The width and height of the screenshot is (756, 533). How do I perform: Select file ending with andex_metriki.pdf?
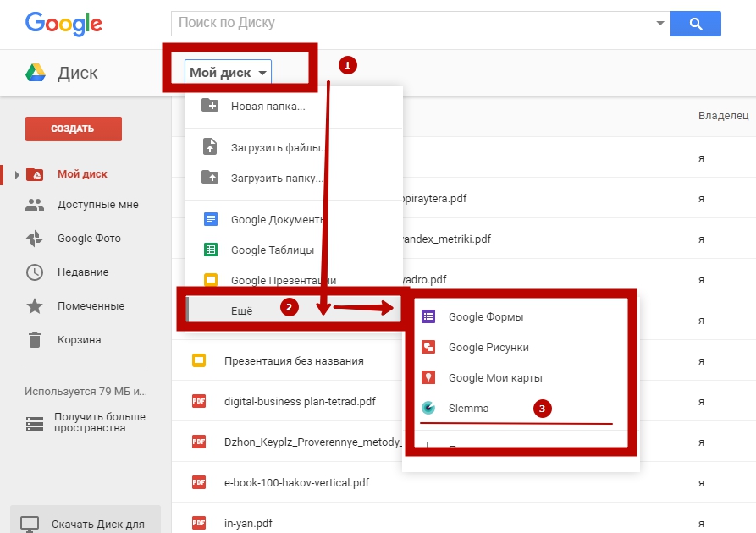[x=447, y=239]
